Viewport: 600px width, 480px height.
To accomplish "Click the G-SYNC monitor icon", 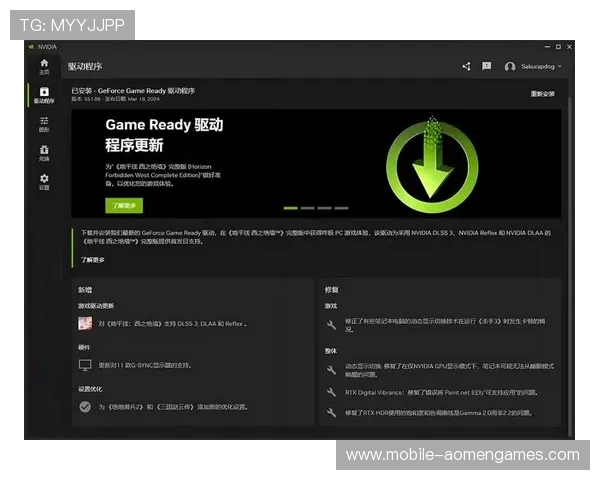I will pos(85,365).
